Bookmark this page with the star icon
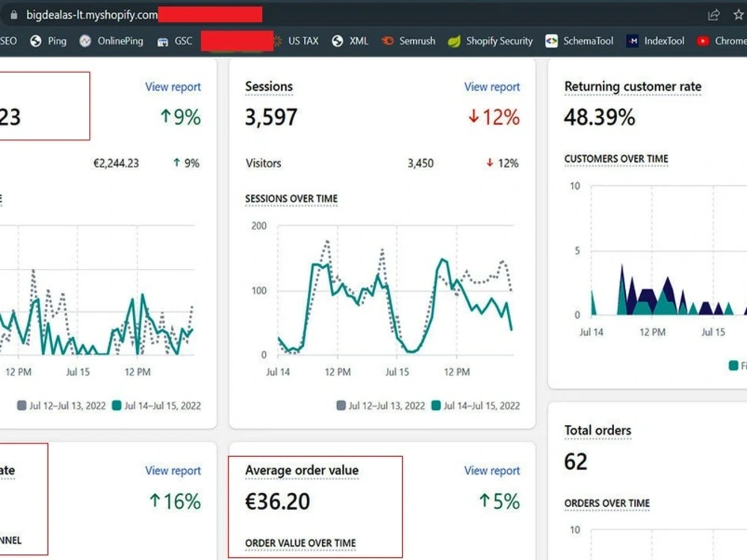This screenshot has width=747, height=560. point(739,15)
